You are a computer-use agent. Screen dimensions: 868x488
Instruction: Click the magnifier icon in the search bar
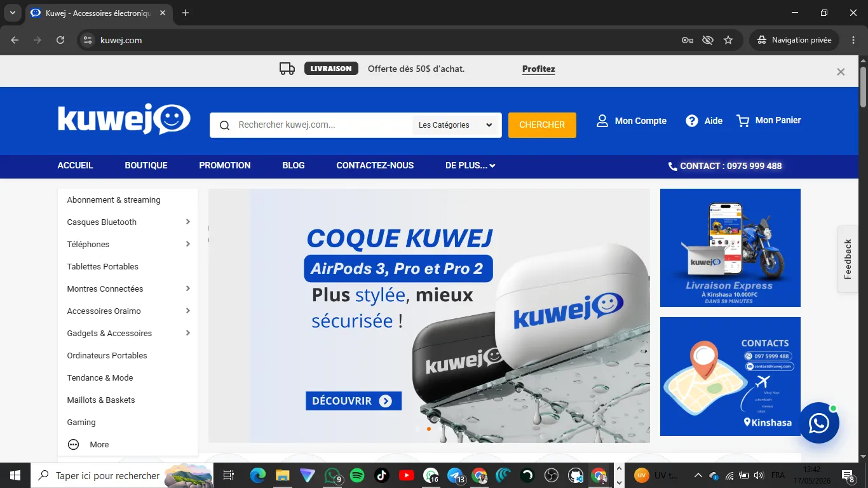pos(224,125)
